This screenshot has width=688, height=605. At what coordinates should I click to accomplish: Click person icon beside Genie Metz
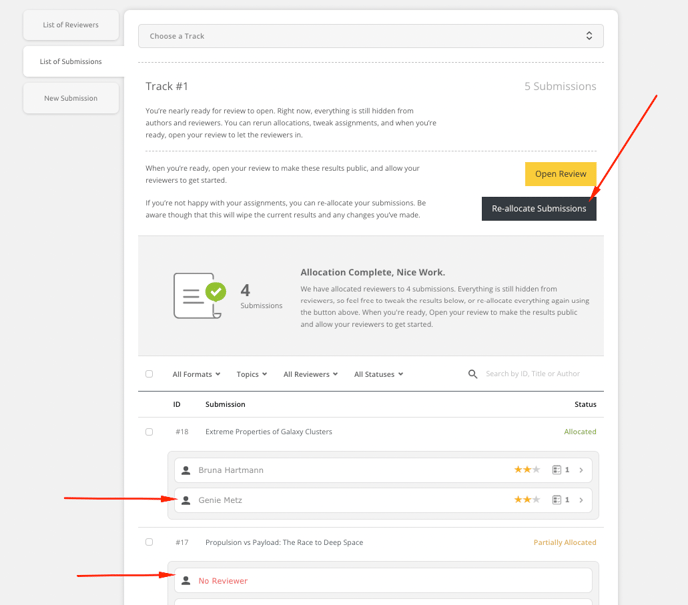[x=186, y=500]
